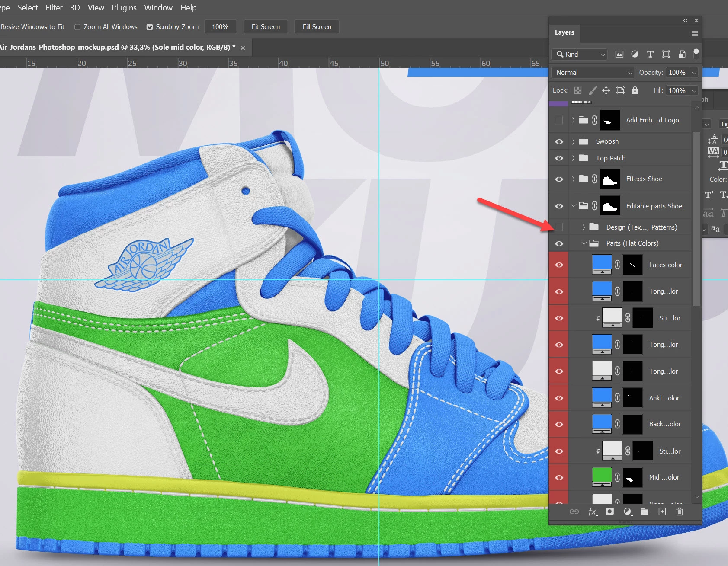Close the Air-Jordans mockup document tab

click(x=243, y=48)
